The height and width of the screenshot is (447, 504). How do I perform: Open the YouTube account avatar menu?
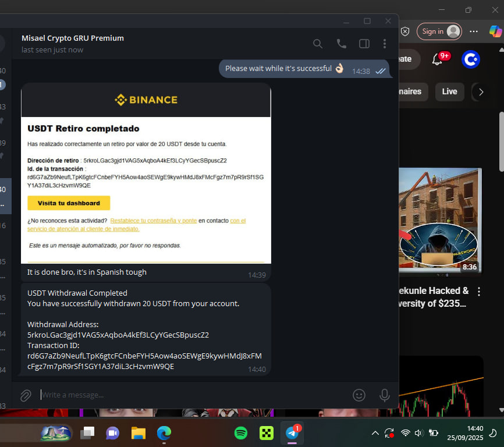coord(471,59)
